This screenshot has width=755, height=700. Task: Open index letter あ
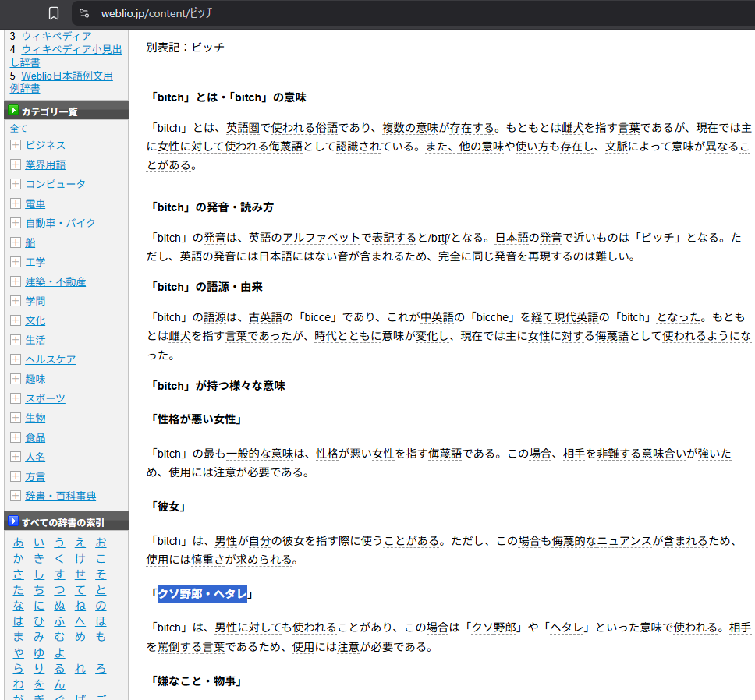18,543
